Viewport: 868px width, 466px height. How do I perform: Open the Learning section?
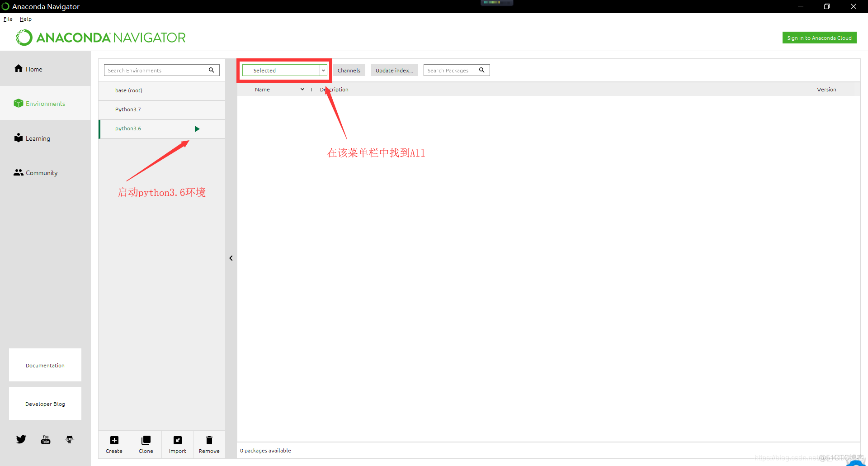tap(45, 138)
